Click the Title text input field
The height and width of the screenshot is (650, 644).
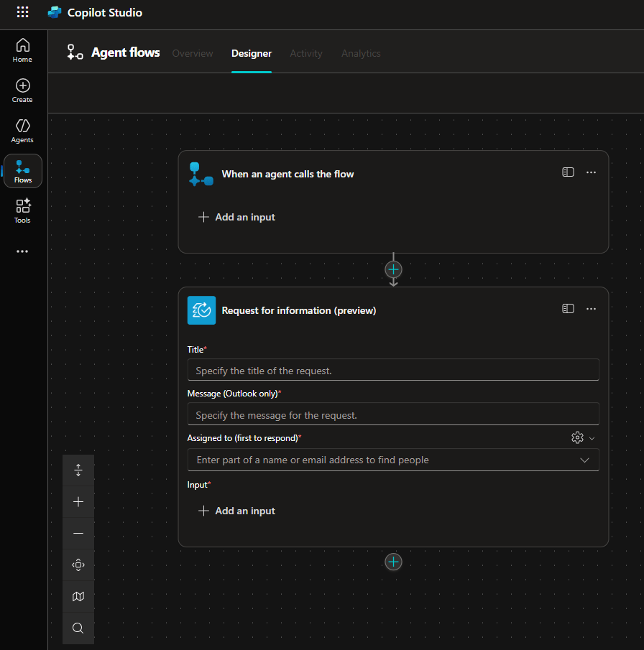coord(392,371)
